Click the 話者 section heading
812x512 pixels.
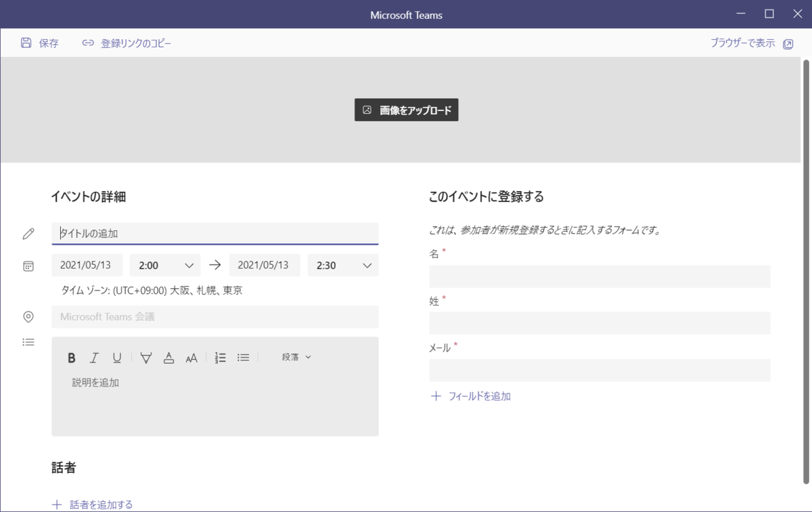(64, 467)
